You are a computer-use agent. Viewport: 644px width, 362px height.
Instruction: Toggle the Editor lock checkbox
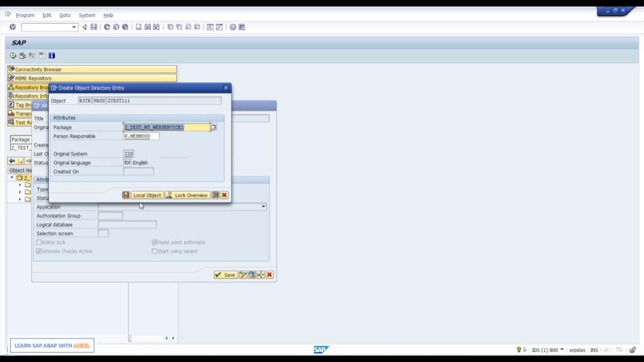(x=39, y=242)
